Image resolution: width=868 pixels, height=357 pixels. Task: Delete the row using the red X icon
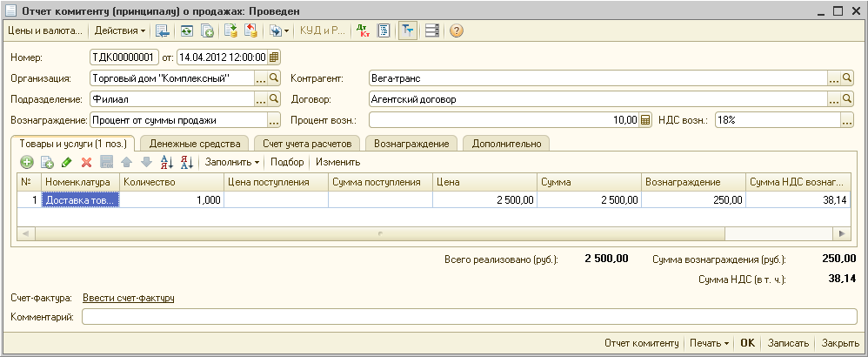86,163
